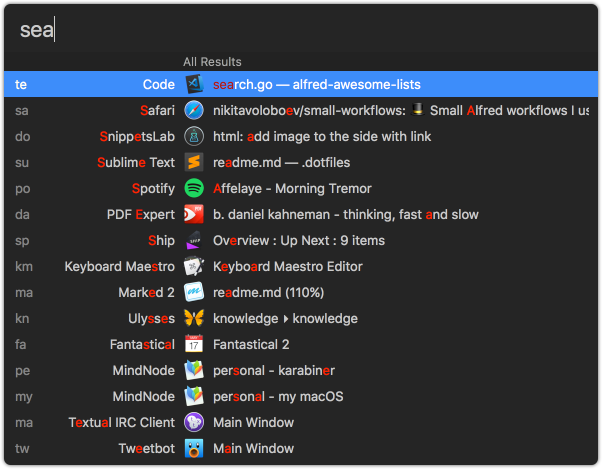Click the Tweetbot bird icon
This screenshot has height=469, width=602.
[x=194, y=448]
